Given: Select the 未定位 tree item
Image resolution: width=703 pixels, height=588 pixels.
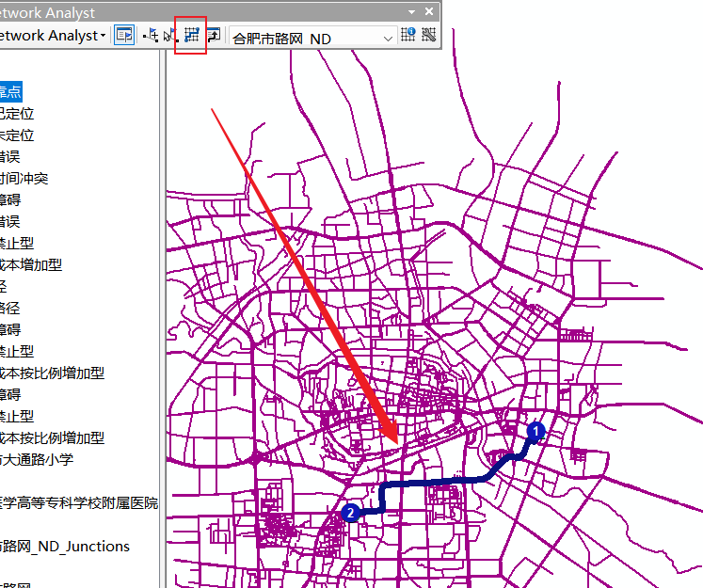Looking at the screenshot, I should click(x=17, y=135).
